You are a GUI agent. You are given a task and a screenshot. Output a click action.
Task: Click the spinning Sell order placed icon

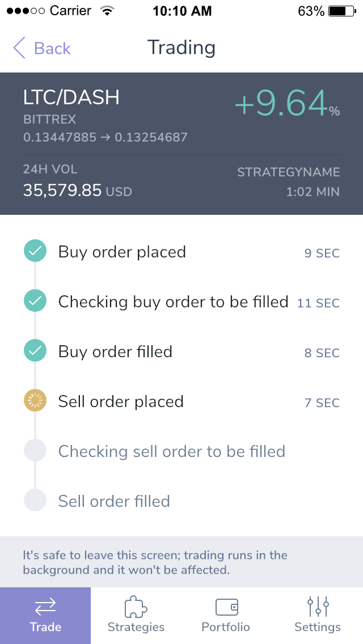point(35,402)
